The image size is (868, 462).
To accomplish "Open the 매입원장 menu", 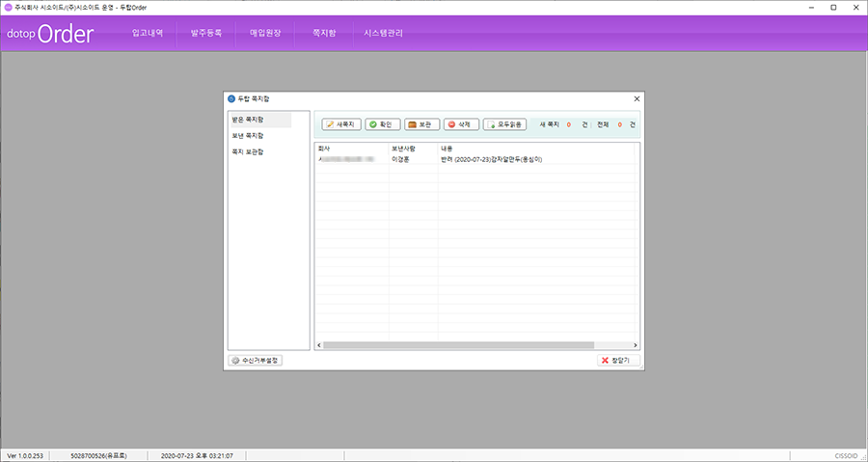I will coord(265,34).
